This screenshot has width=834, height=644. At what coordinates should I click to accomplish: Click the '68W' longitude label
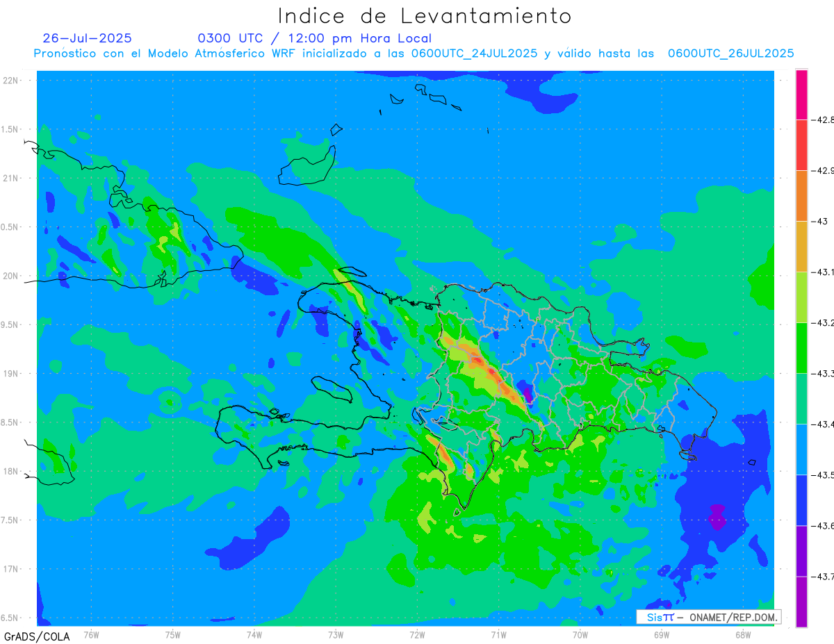pos(743,635)
